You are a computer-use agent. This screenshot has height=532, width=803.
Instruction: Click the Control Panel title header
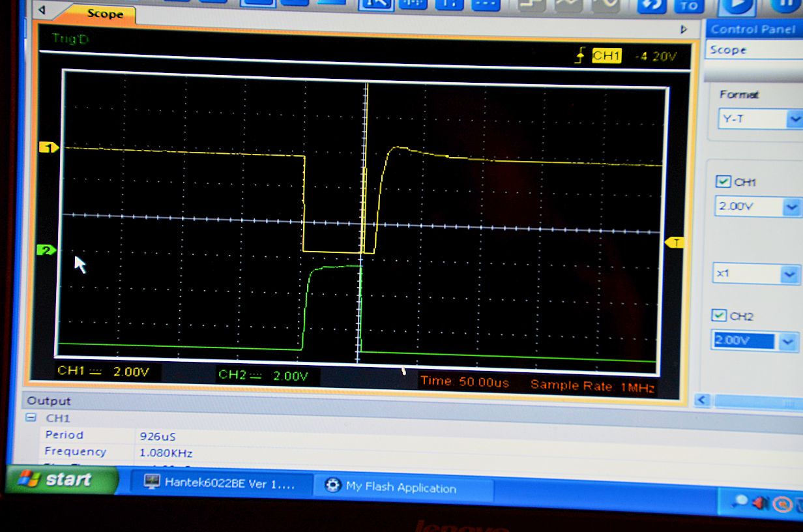753,29
